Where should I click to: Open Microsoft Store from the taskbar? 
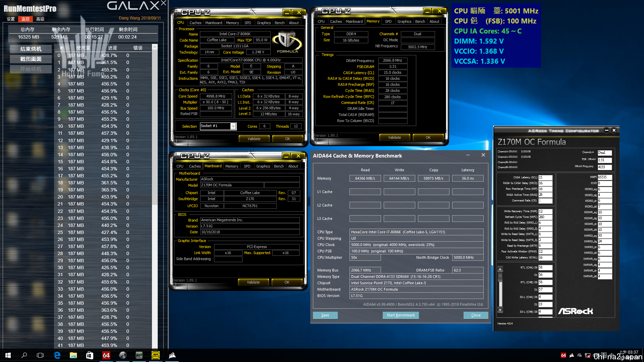(x=90, y=355)
